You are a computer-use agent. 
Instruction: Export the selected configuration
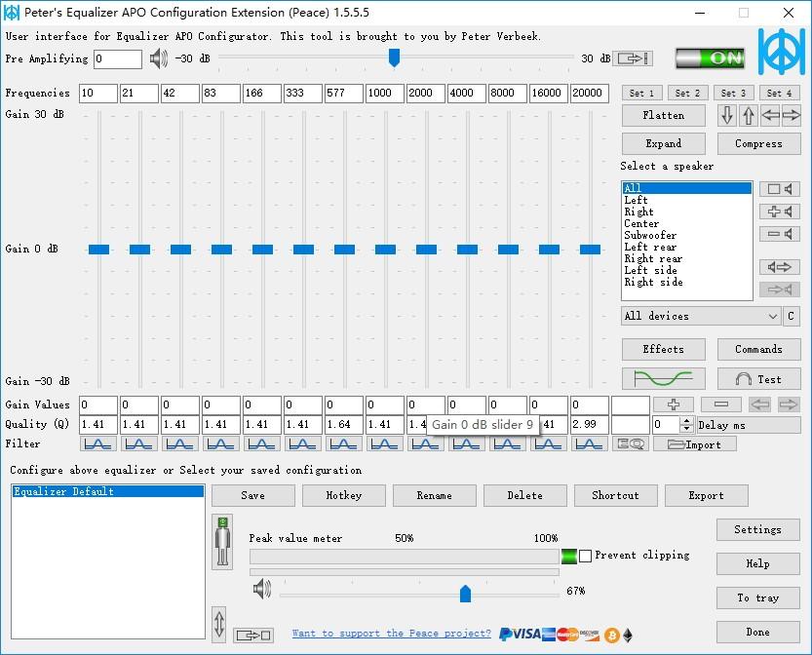[x=707, y=495]
